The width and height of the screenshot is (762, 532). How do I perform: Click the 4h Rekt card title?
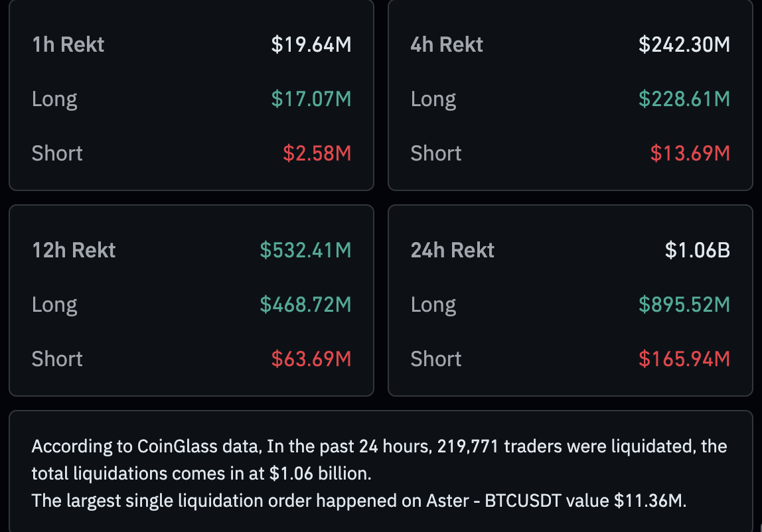[447, 44]
